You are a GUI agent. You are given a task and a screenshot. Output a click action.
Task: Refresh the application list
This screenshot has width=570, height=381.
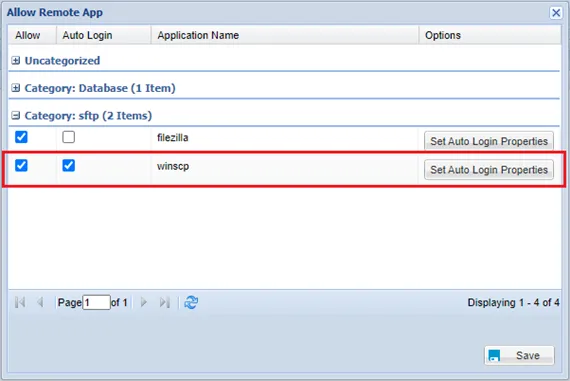[191, 302]
